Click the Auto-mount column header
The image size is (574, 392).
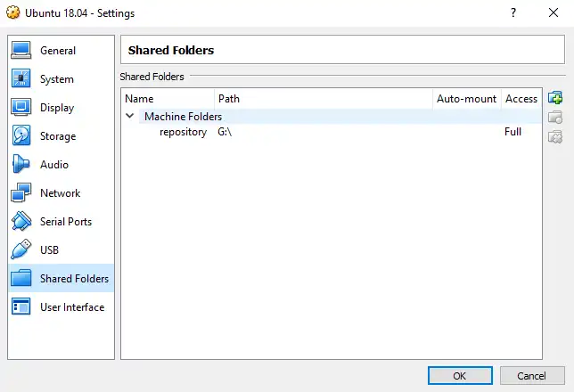[x=465, y=99]
